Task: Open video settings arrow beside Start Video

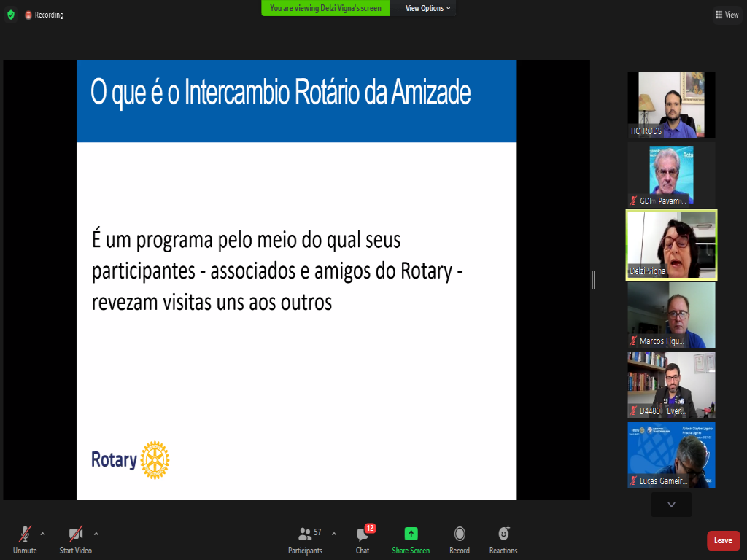Action: click(96, 534)
